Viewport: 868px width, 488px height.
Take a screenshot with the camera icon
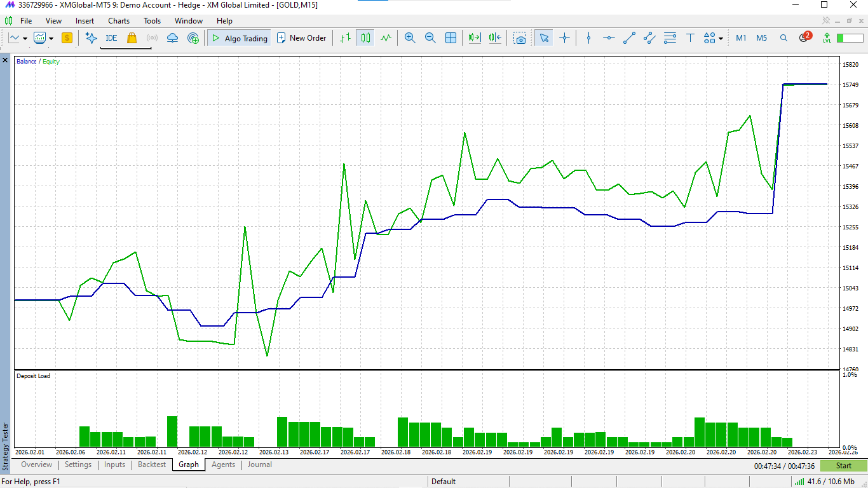pyautogui.click(x=520, y=38)
